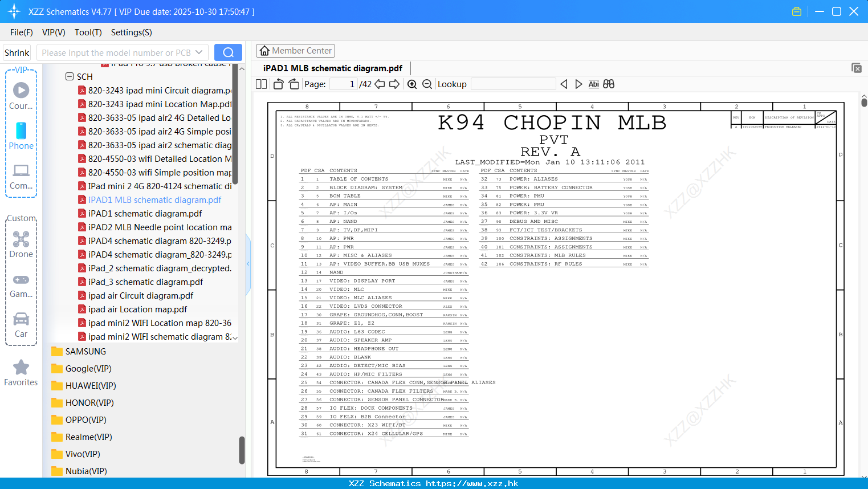Rotate the page counterclockwise
868x489 pixels.
point(278,84)
